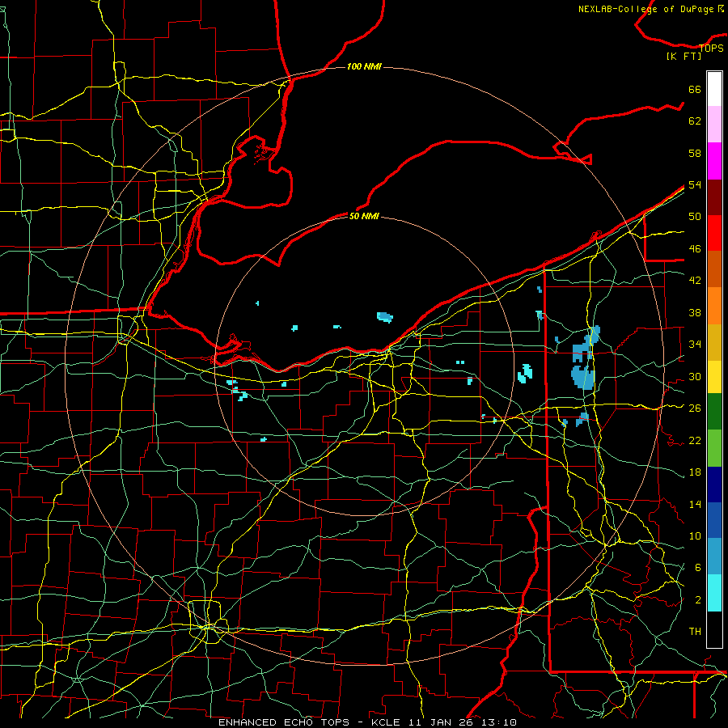Select the light green legend swatch
Image resolution: width=728 pixels, height=728 pixels.
(714, 448)
